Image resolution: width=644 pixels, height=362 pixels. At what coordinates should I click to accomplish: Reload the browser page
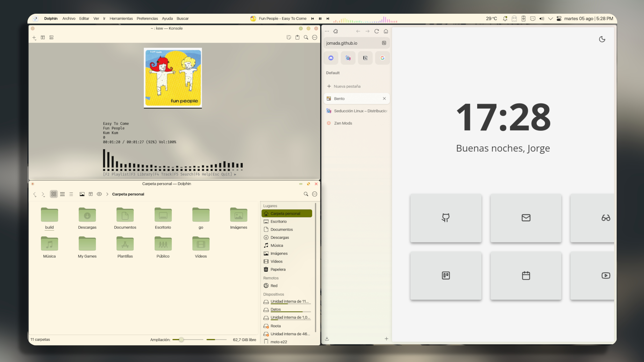coord(377,31)
